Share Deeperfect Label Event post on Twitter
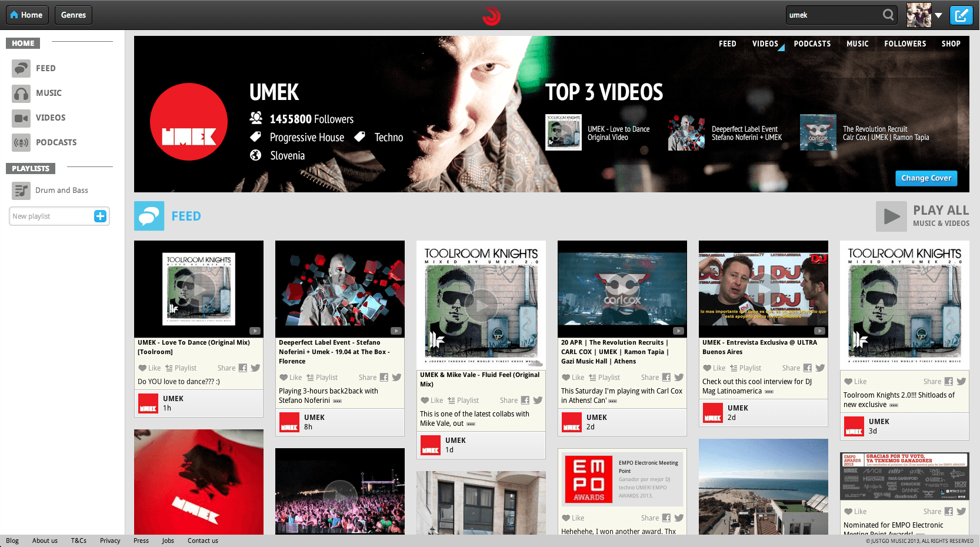Viewport: 980px width, 547px height. 396,378
